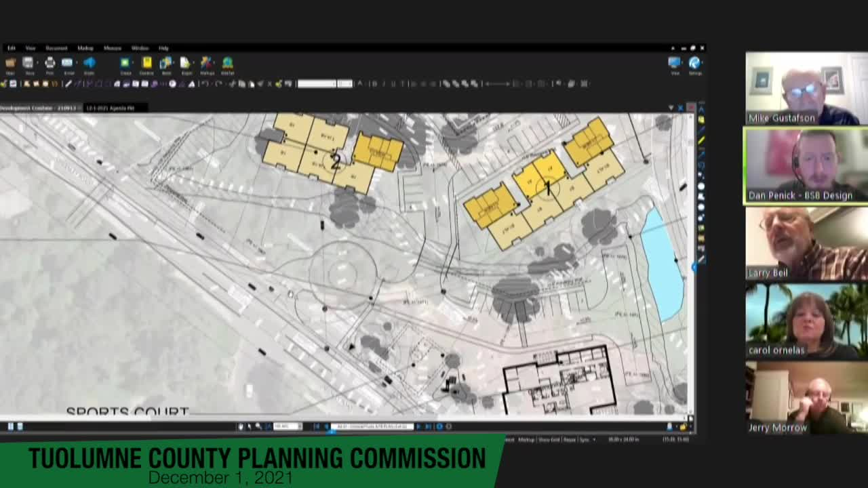Toggle Reuse markup mode

pyautogui.click(x=570, y=439)
